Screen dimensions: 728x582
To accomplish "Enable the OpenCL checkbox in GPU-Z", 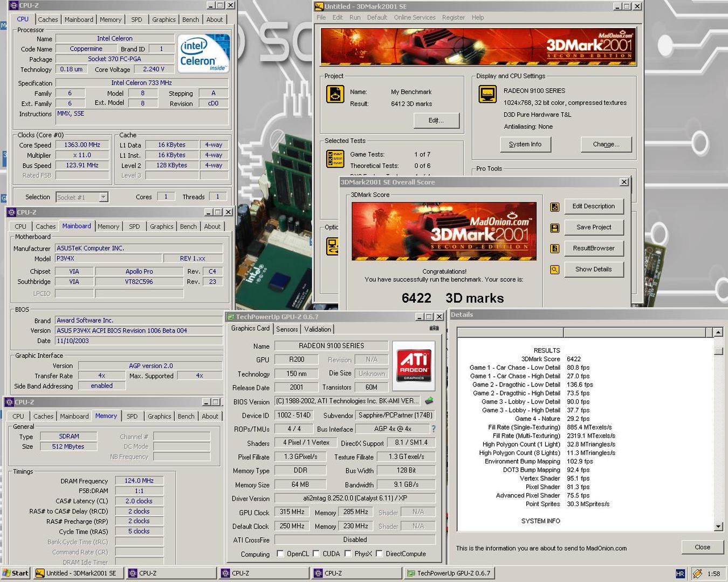I will tap(280, 553).
